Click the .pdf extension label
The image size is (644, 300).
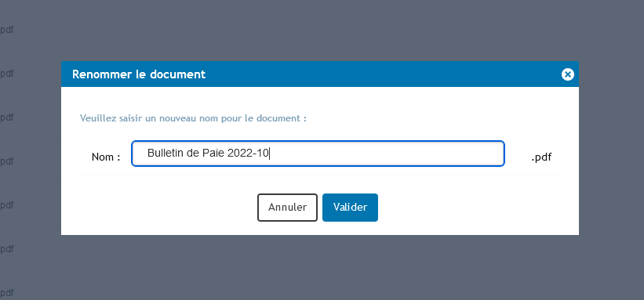(541, 157)
